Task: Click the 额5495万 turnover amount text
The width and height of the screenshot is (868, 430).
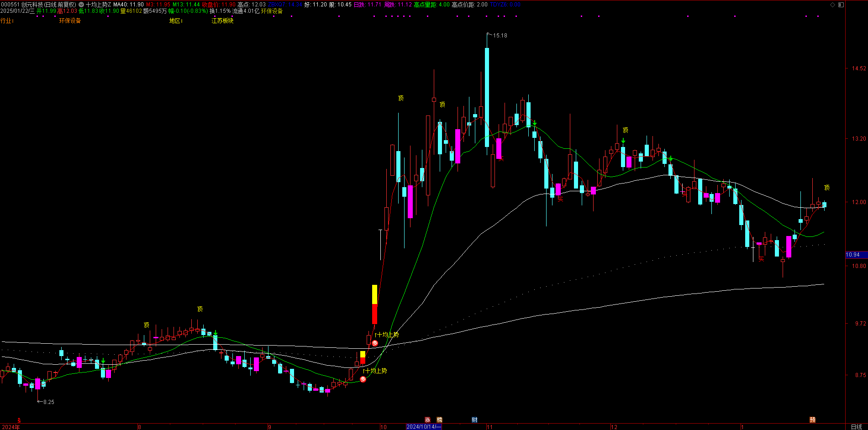Action: coord(155,11)
